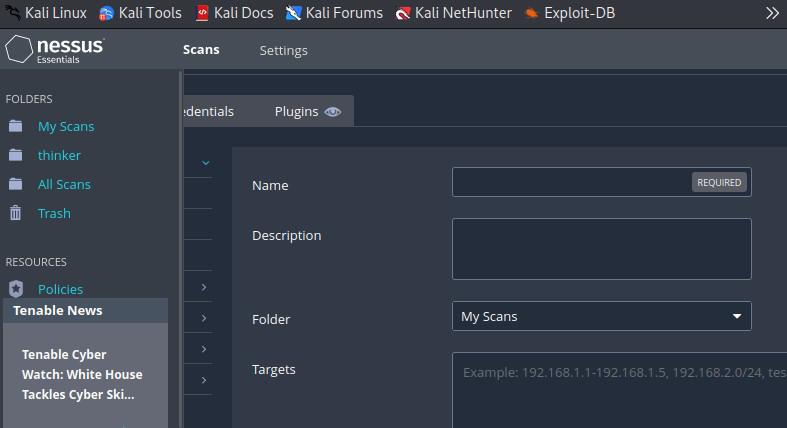
Task: Click the Trash bin icon
Action: 16,213
